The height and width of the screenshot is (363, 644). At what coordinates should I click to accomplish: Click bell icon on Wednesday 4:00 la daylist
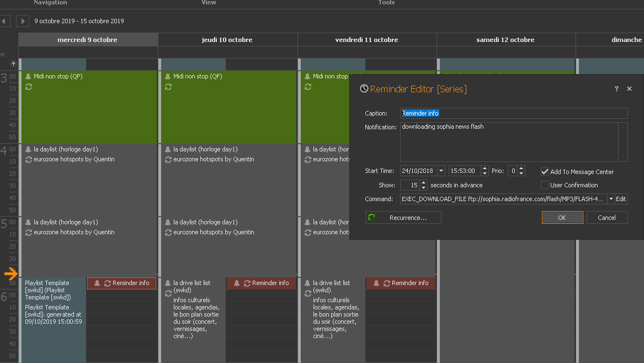point(28,149)
